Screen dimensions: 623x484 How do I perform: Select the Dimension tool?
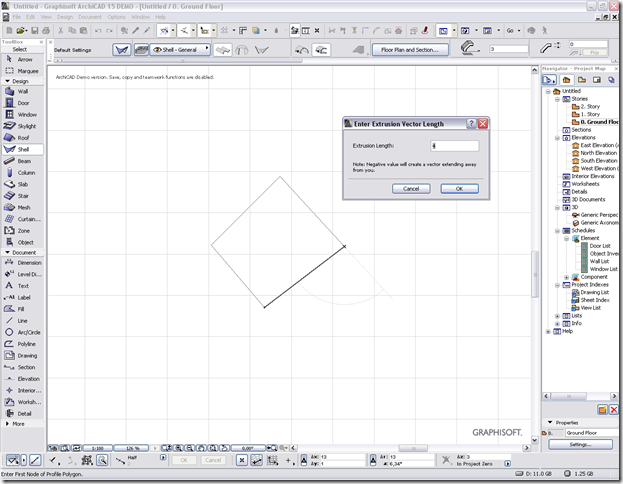[x=22, y=263]
